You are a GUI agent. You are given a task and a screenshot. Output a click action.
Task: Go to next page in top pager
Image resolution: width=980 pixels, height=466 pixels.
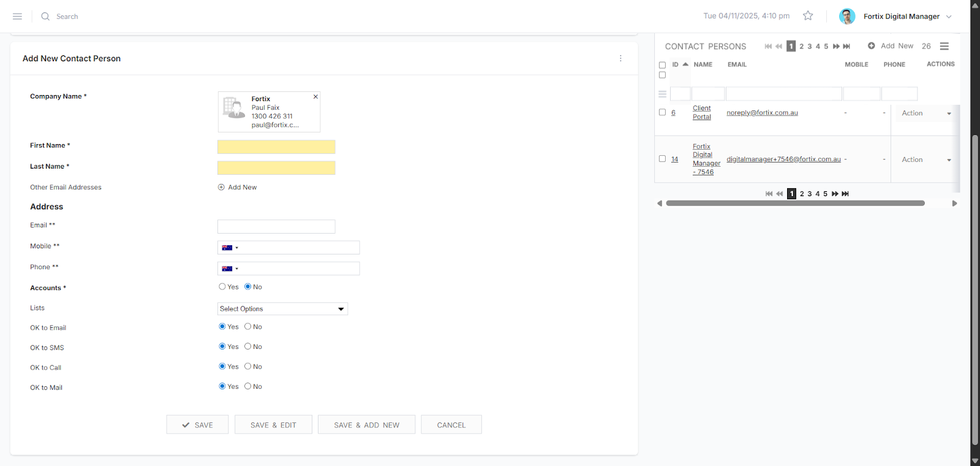pyautogui.click(x=836, y=47)
